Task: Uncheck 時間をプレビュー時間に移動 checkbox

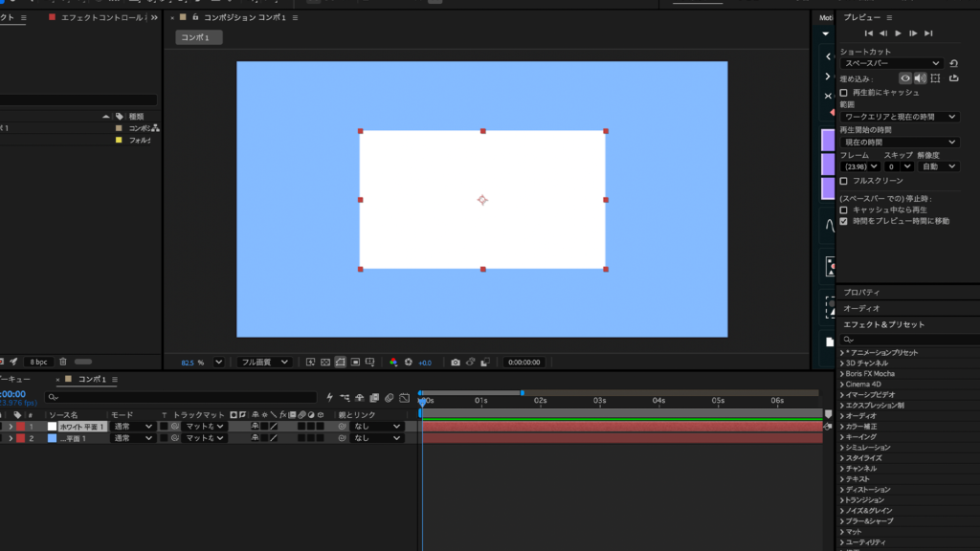Action: [x=844, y=221]
